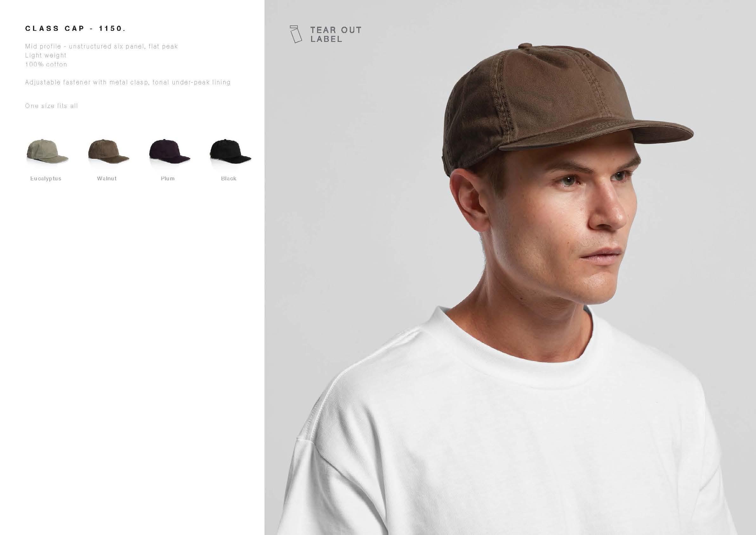Click the Eucalyptus color label
The width and height of the screenshot is (756, 535).
pos(46,178)
